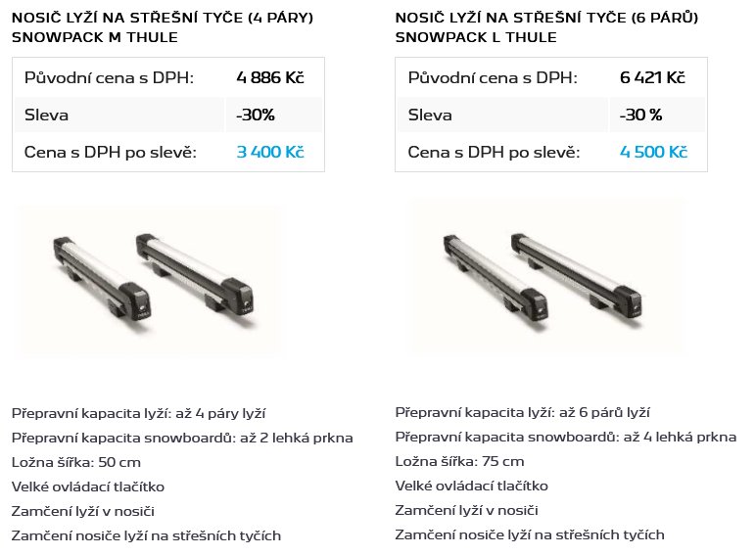Select the 4 500 Kč discounted price

(653, 153)
